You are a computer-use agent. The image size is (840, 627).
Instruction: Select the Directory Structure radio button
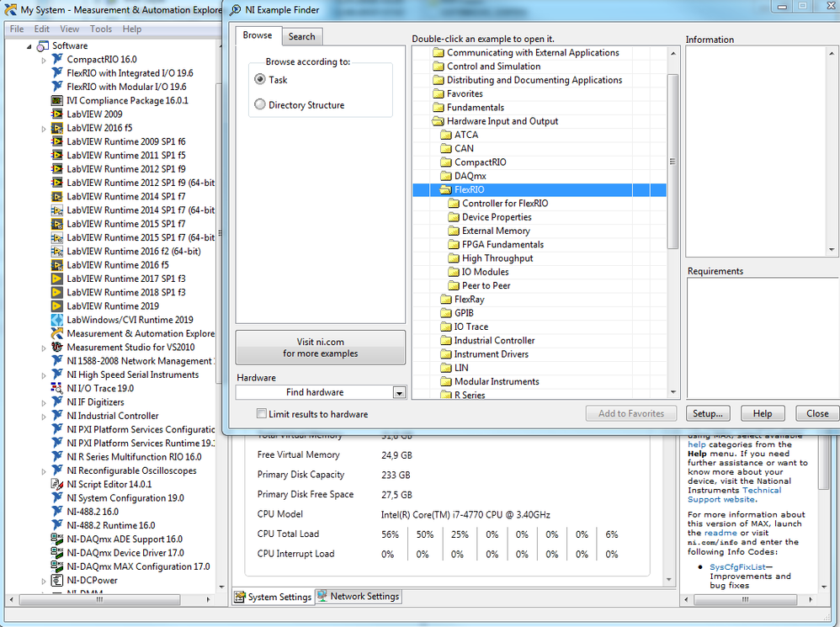click(260, 104)
